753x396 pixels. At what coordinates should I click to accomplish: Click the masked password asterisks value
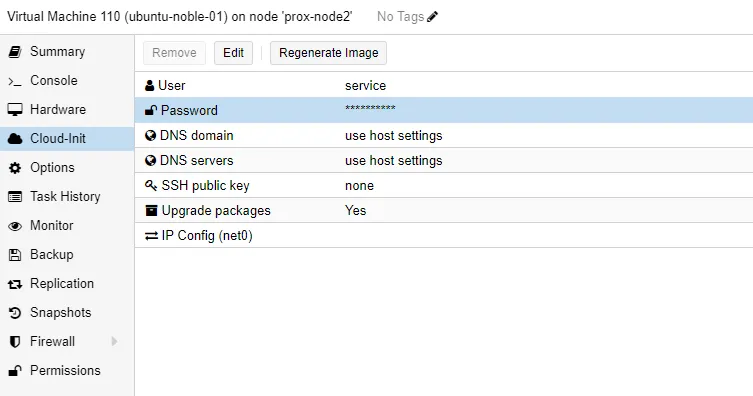370,108
